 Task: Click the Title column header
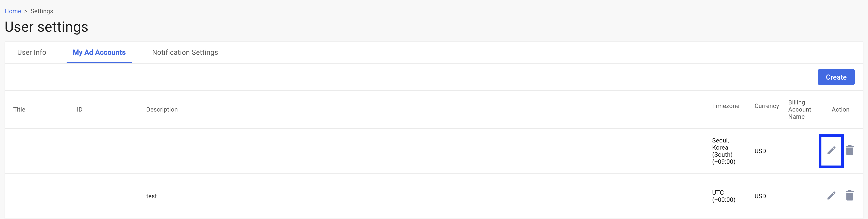point(19,109)
